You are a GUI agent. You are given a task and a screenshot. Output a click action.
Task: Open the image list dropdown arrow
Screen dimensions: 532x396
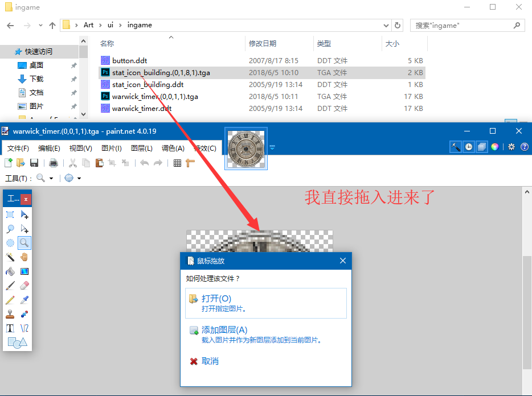pyautogui.click(x=272, y=147)
